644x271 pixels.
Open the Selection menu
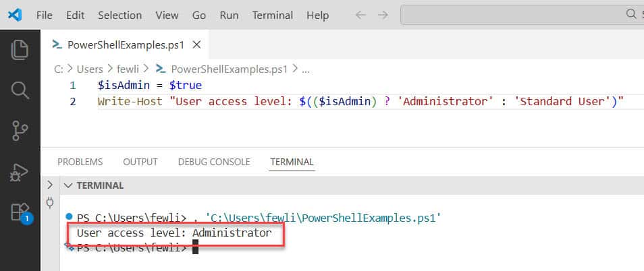click(120, 16)
